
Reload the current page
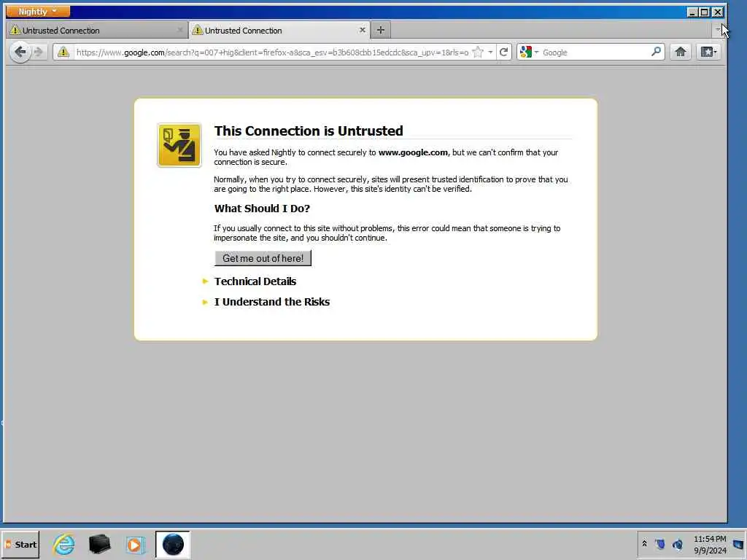click(x=503, y=52)
